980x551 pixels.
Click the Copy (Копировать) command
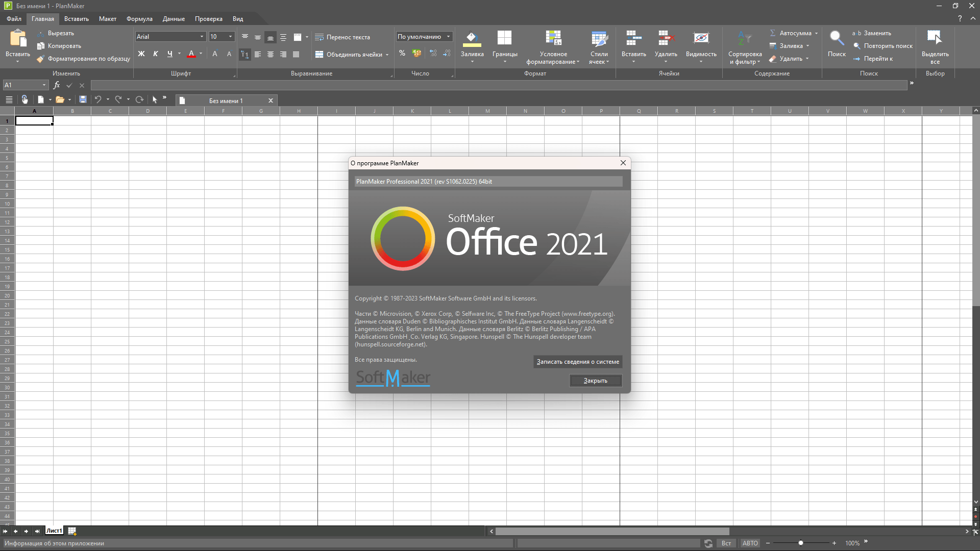click(x=59, y=46)
